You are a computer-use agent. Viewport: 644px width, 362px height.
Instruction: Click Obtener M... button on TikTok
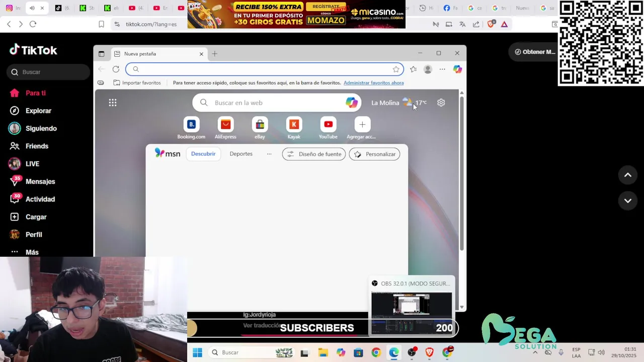[x=535, y=52]
